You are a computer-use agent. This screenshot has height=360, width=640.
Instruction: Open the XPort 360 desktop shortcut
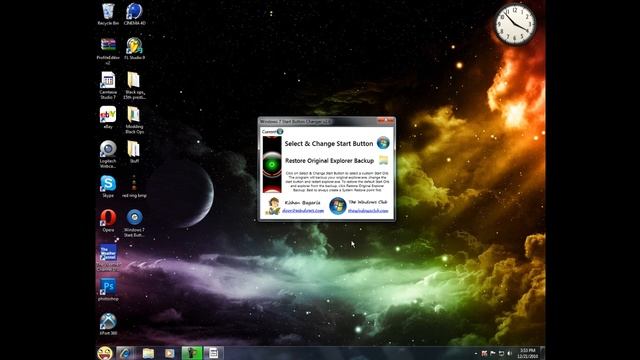pos(108,324)
